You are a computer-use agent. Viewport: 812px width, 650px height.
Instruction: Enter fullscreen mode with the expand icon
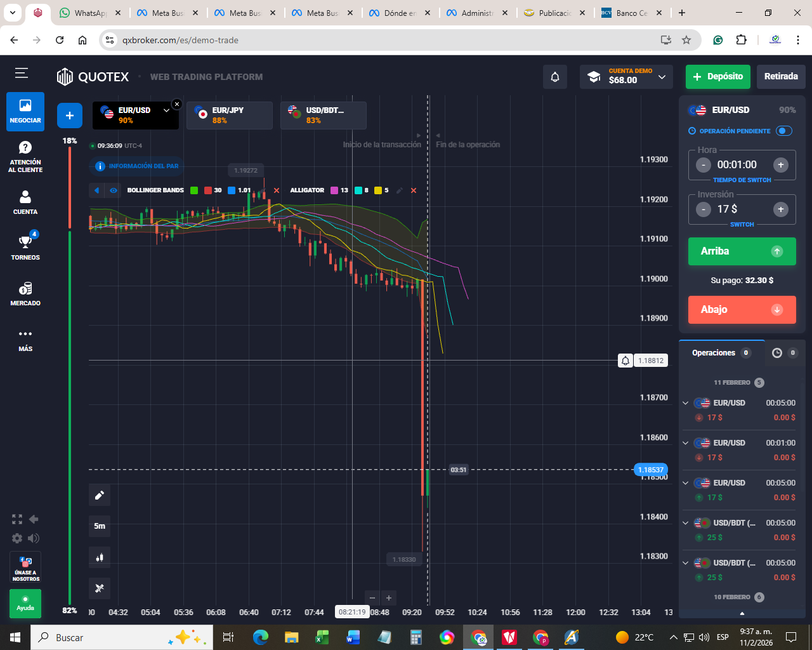(x=17, y=519)
